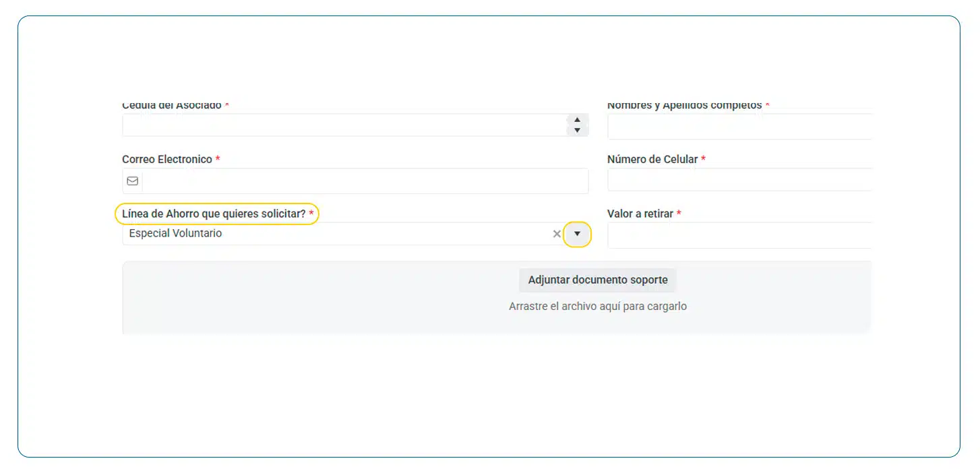
Task: Click the Valor a retirar label
Action: (640, 214)
